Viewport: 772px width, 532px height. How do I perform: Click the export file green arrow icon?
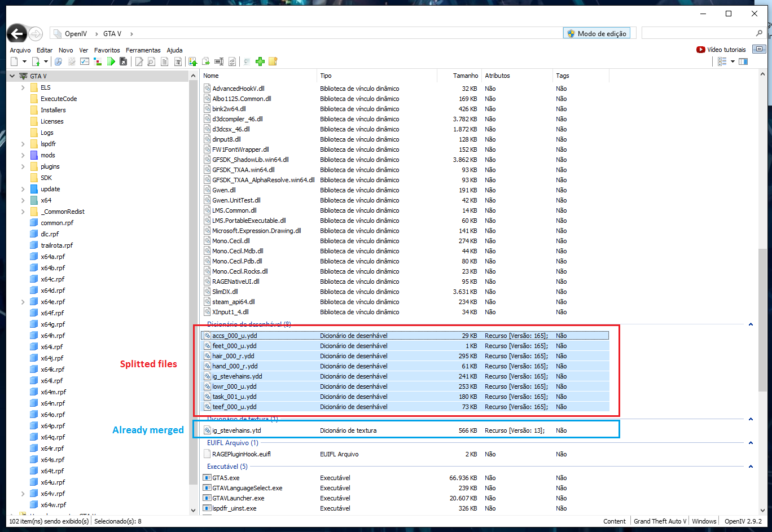tap(205, 61)
